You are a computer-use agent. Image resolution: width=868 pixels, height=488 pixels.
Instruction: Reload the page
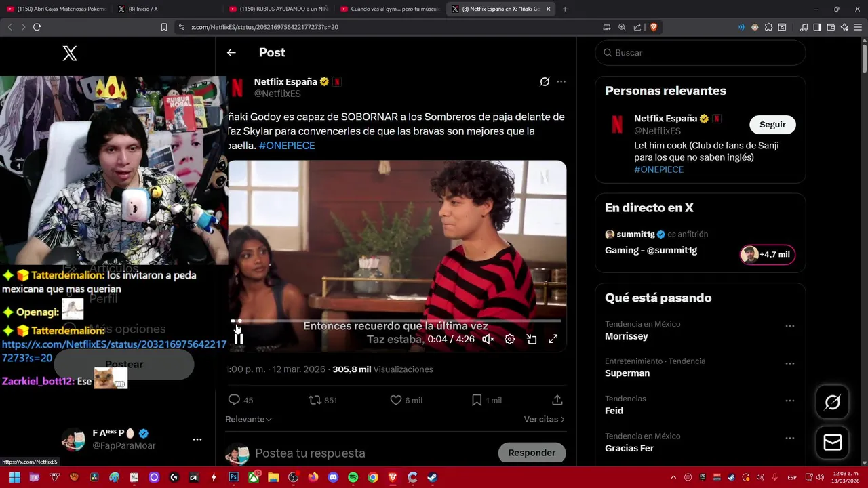[x=37, y=27]
